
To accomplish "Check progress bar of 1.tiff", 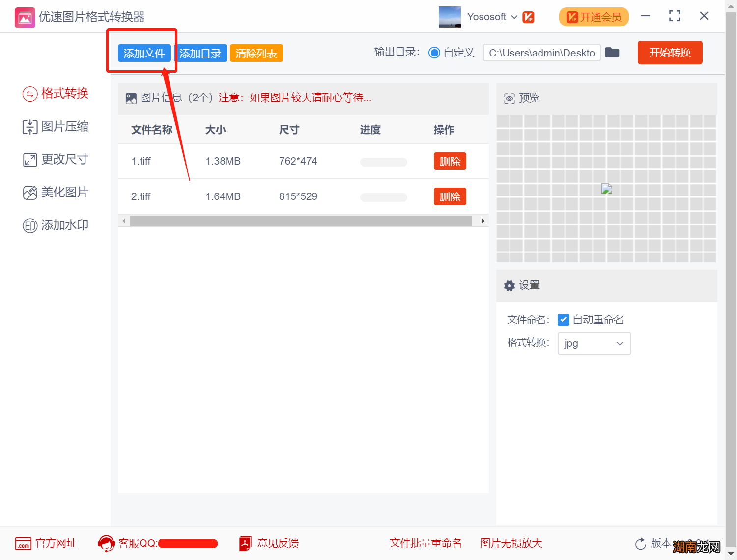I will click(383, 161).
